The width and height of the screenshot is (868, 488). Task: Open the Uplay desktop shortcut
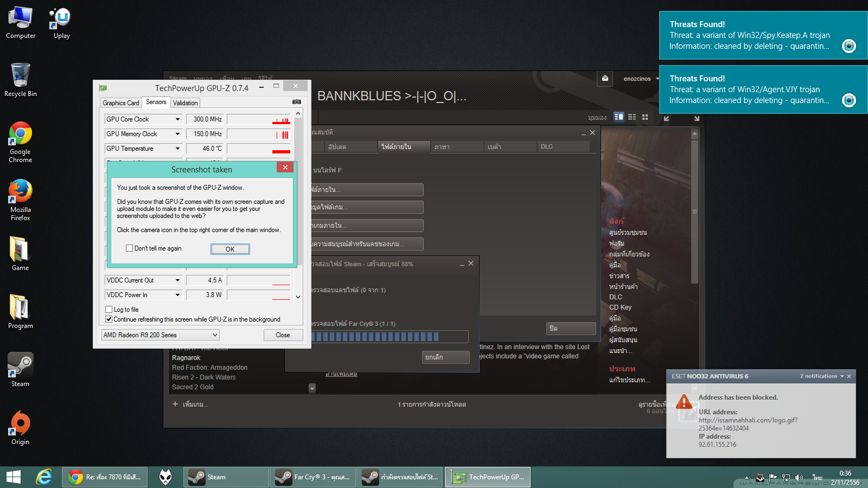pos(61,23)
